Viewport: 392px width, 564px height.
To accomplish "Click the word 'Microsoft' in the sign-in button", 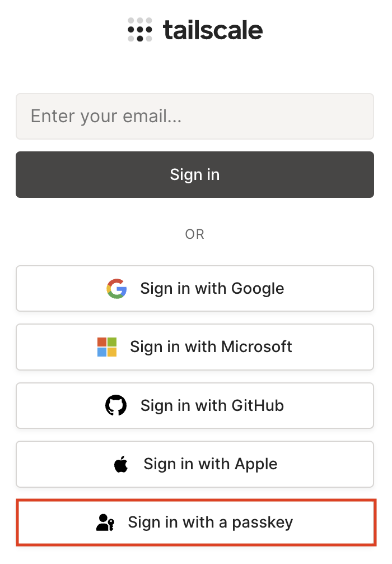I will tap(256, 347).
